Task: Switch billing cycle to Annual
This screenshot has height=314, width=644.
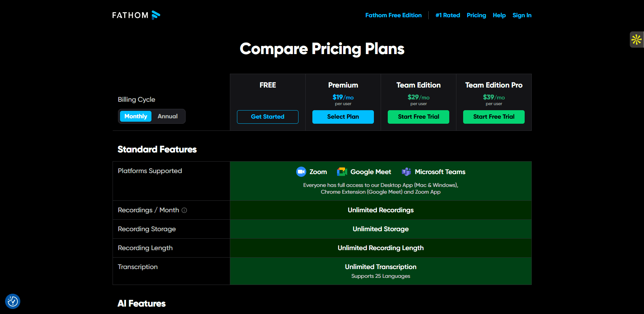Action: click(167, 116)
